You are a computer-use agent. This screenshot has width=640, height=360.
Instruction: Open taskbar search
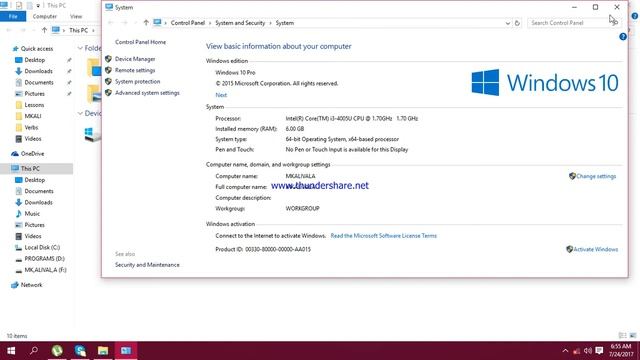[x=34, y=351]
